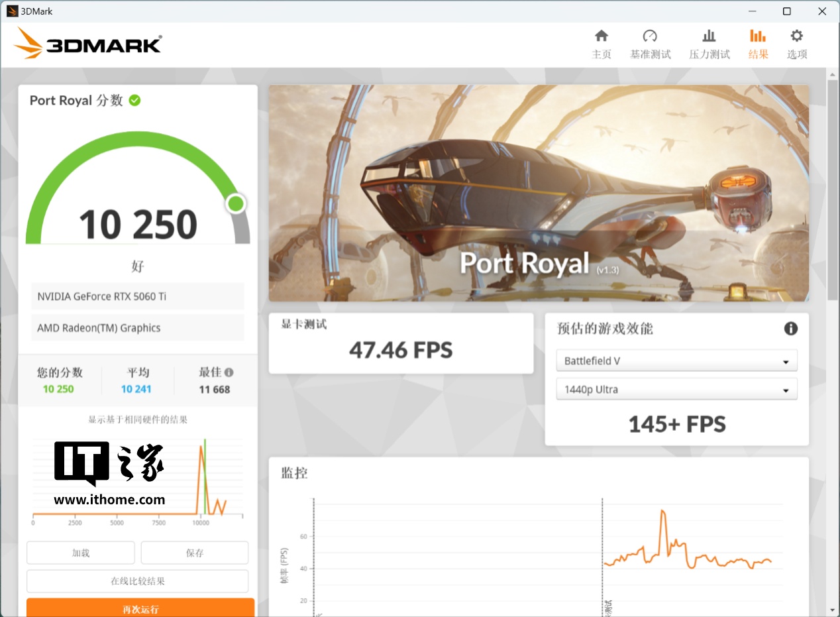Open the Options (选项) gear icon
Image resolution: width=840 pixels, height=617 pixels.
[x=796, y=36]
